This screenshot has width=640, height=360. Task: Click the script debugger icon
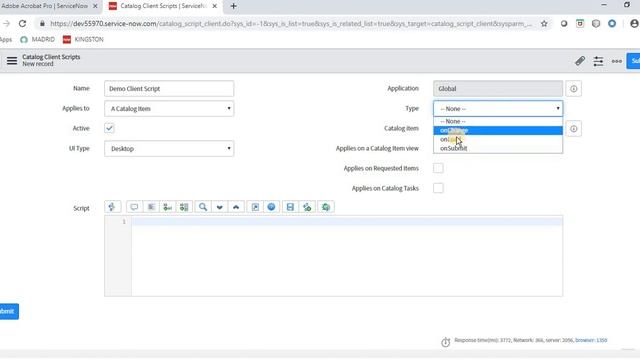(x=307, y=207)
